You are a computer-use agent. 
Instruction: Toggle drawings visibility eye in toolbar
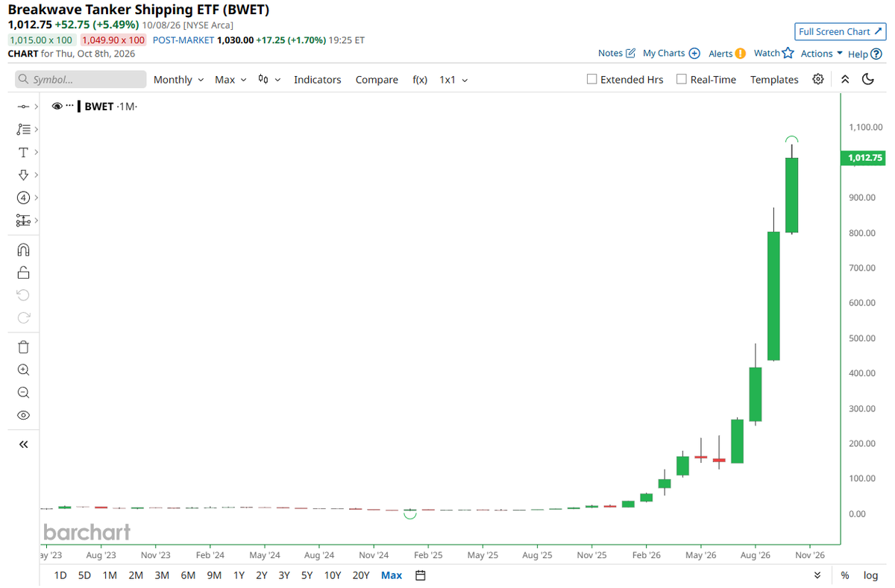(x=23, y=415)
